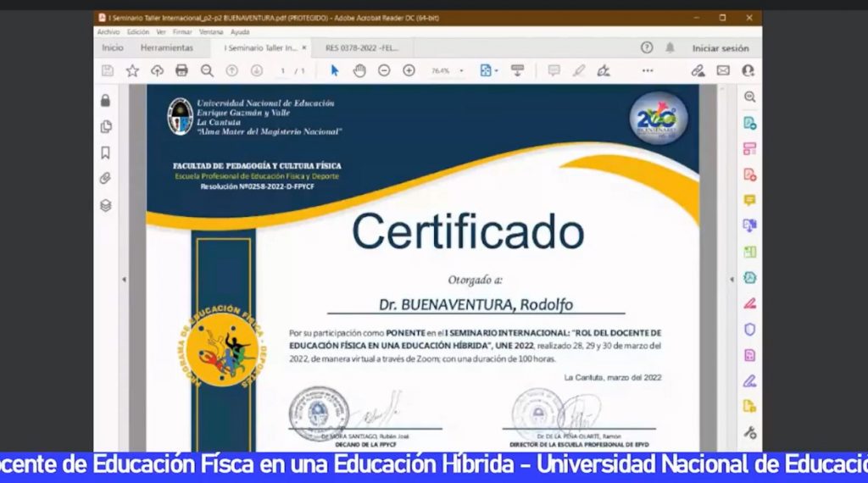The height and width of the screenshot is (483, 868).
Task: Click the share with others person icon
Action: pyautogui.click(x=748, y=71)
